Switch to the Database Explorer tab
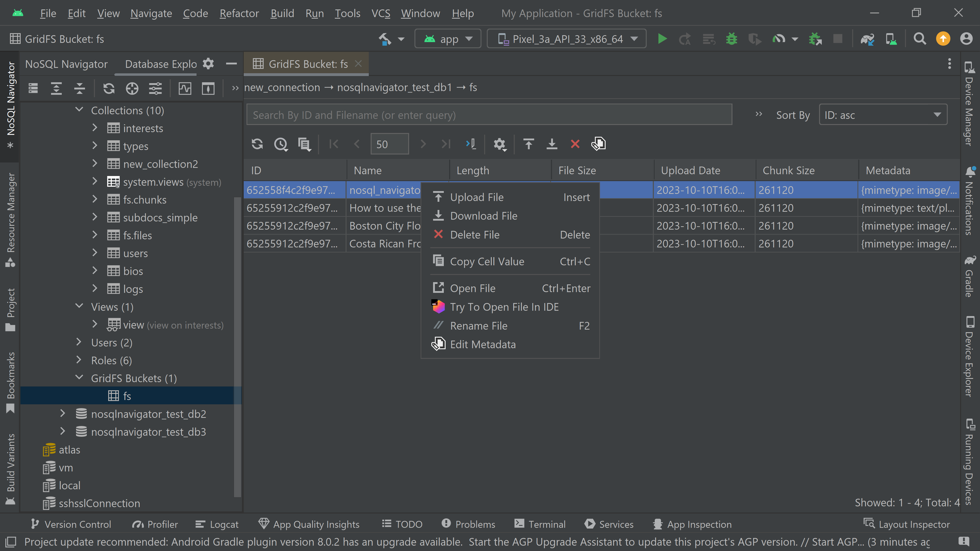 pyautogui.click(x=161, y=64)
